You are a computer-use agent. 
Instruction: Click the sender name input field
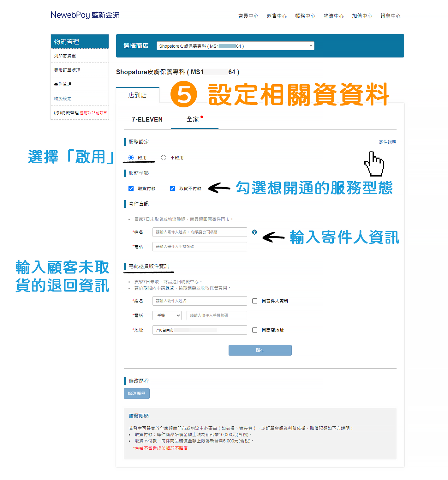click(x=200, y=232)
